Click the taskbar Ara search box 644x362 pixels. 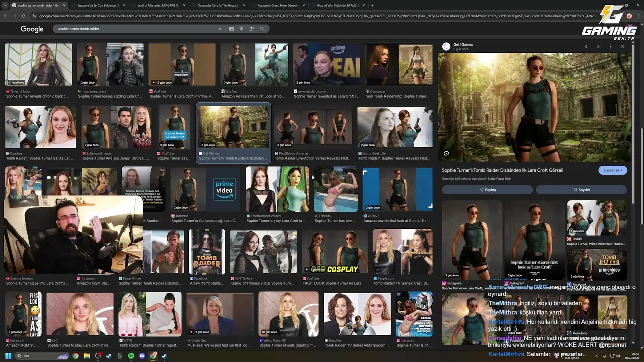(43, 356)
